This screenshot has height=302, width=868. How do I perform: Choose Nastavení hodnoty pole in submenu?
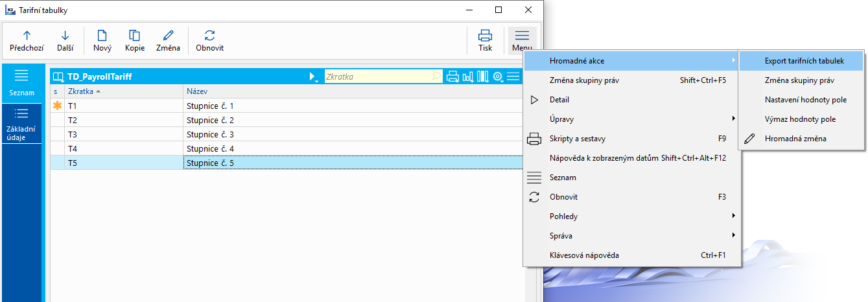(x=801, y=100)
